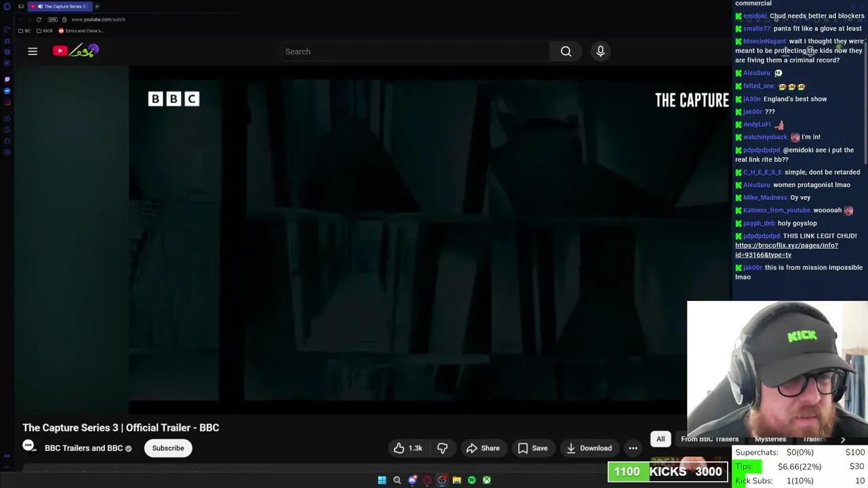Share the video
Viewport: 868px width, 488px height.
483,448
